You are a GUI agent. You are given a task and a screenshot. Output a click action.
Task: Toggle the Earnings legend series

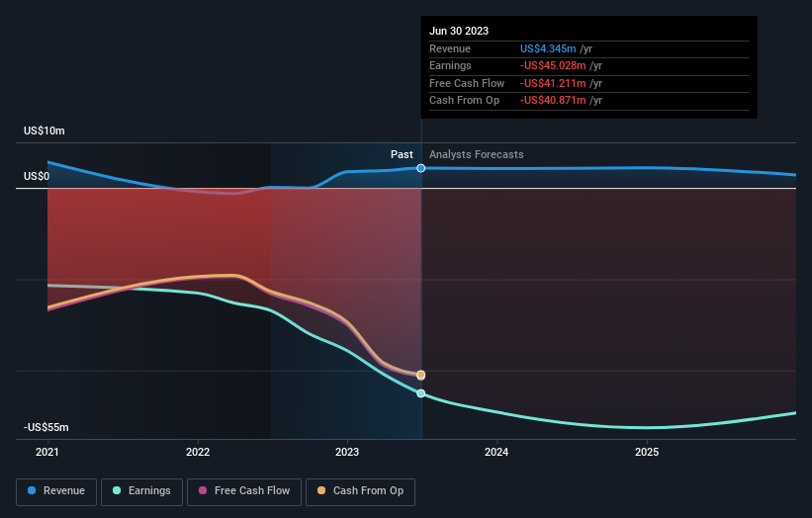[x=141, y=491]
